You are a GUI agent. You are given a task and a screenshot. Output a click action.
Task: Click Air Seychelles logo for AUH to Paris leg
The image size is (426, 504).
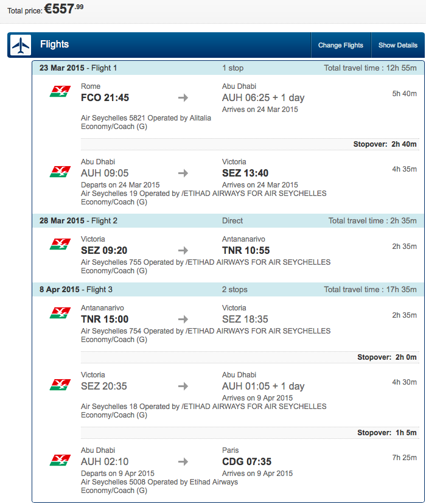60,460
